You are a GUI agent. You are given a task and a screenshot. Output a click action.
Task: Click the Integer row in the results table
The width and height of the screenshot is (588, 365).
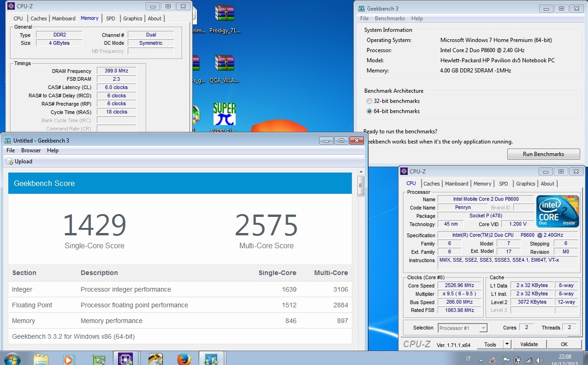pyautogui.click(x=180, y=289)
